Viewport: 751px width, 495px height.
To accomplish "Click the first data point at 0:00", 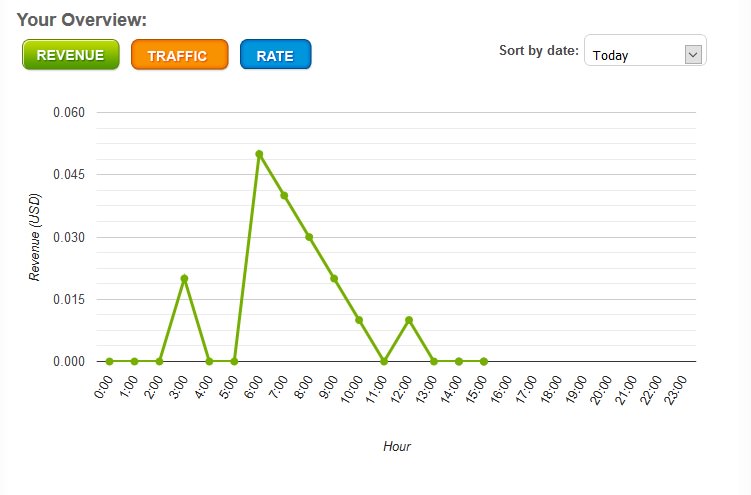I will pyautogui.click(x=109, y=361).
